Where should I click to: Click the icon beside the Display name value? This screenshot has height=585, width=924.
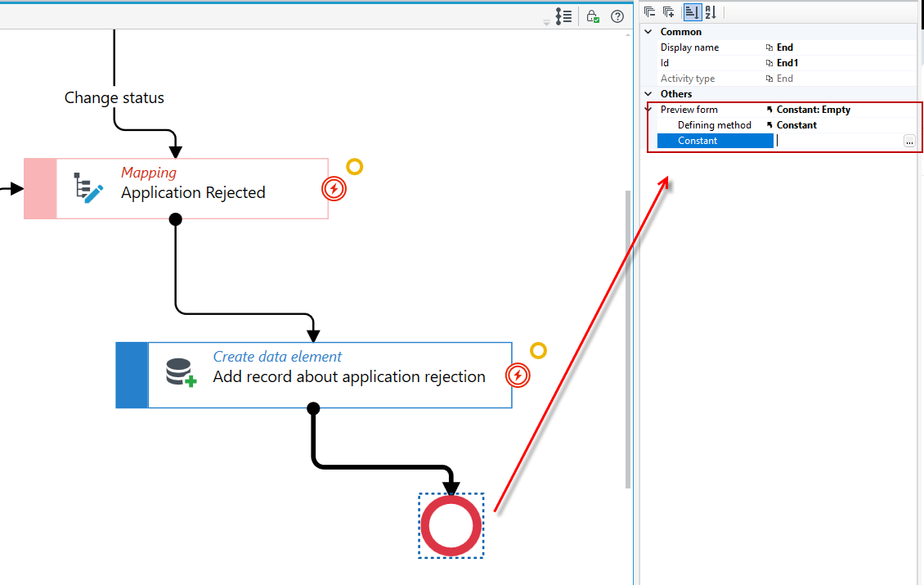(x=769, y=47)
